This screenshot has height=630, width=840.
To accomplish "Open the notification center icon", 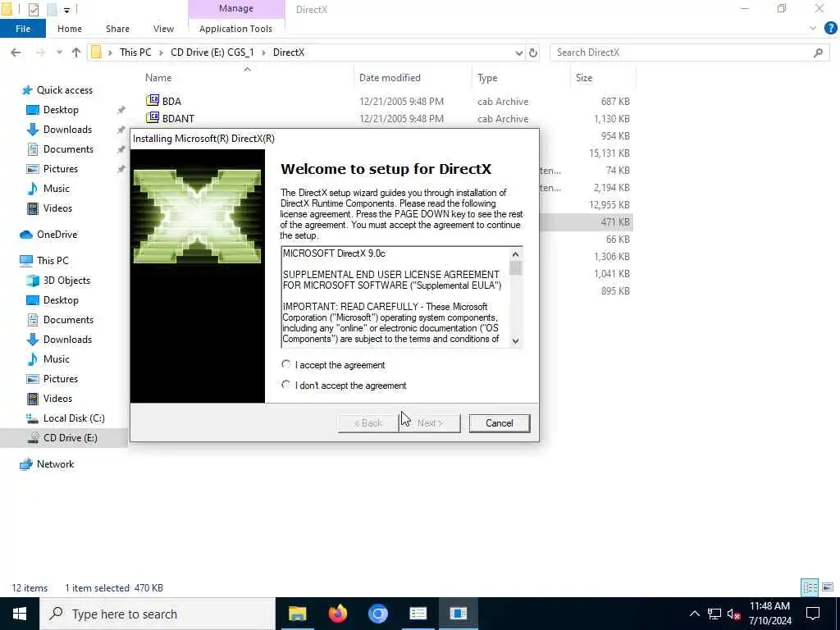I will click(x=813, y=614).
